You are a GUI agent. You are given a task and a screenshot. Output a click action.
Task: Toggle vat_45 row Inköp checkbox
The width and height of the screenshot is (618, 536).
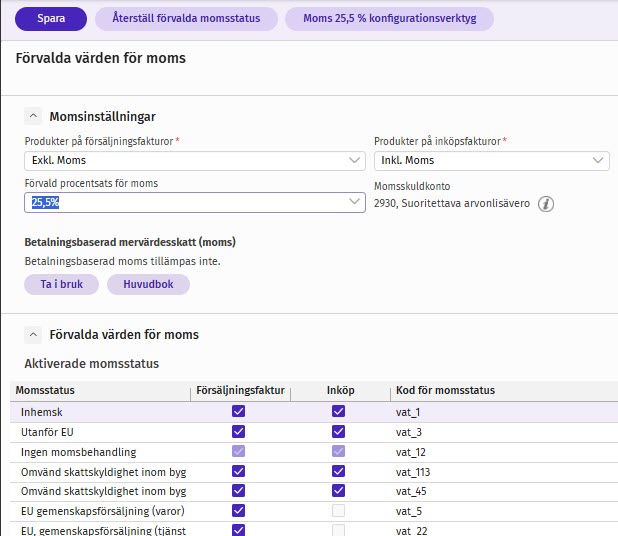coord(339,491)
